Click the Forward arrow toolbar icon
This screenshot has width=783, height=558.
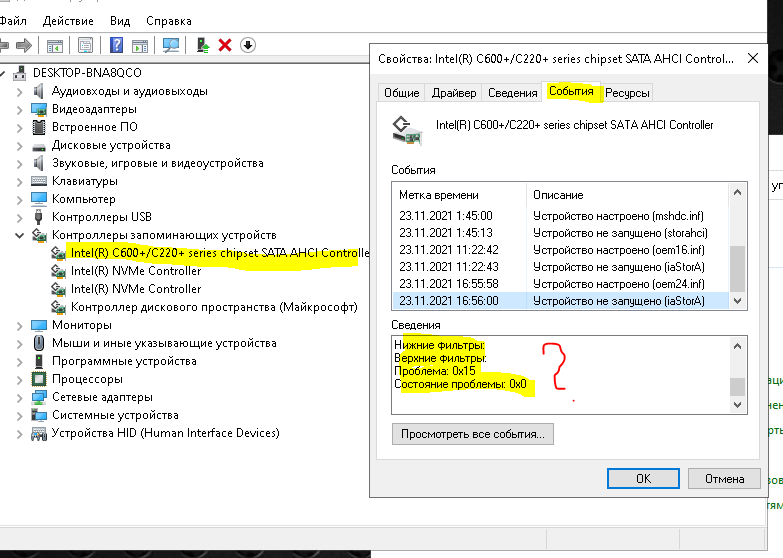point(23,45)
